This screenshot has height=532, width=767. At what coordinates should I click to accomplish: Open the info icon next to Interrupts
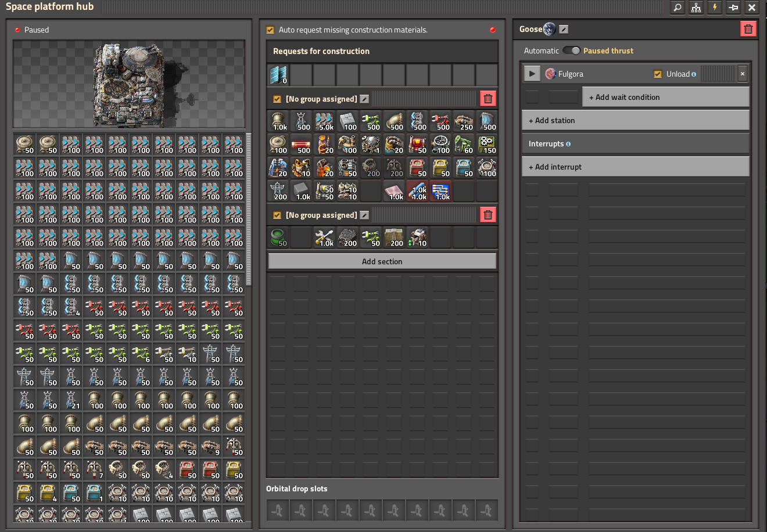(x=568, y=144)
